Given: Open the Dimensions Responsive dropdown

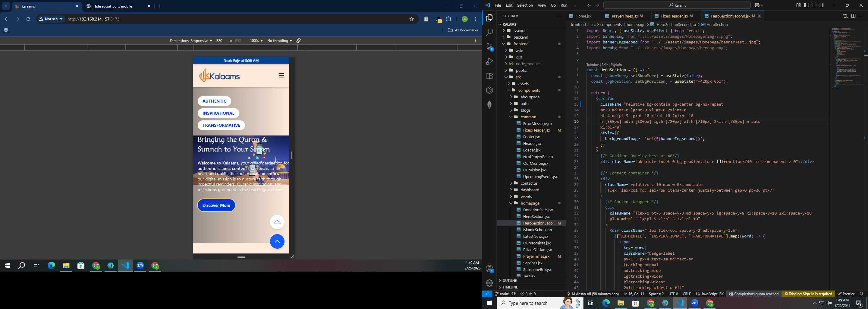Looking at the screenshot, I should [x=191, y=41].
